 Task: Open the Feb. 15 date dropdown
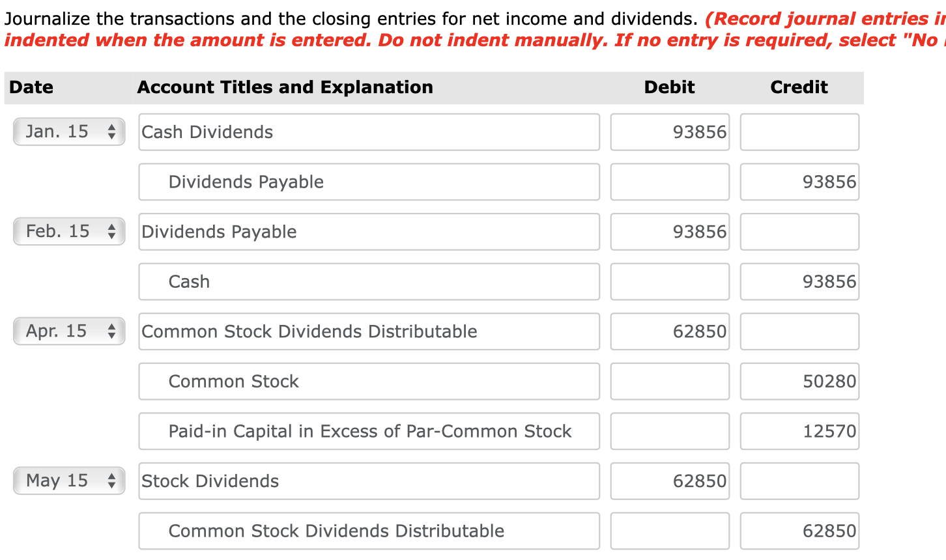(x=68, y=231)
